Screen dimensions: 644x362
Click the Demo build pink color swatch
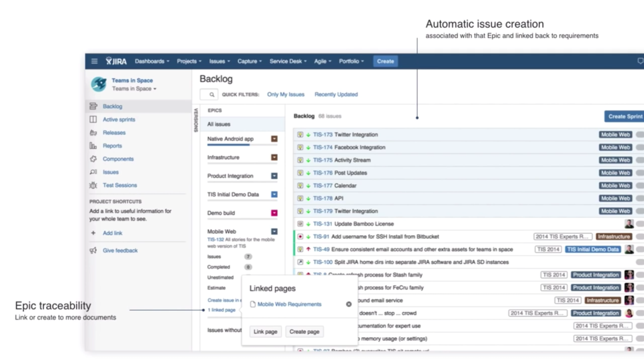(274, 213)
